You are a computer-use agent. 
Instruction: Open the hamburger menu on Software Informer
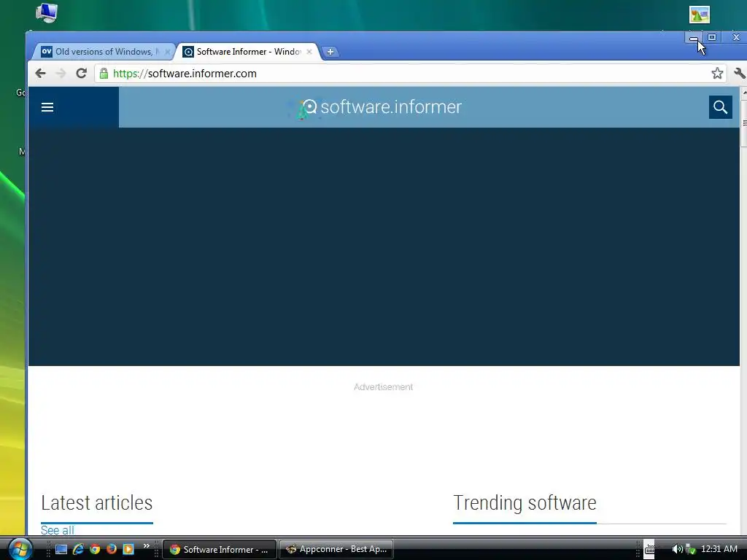pyautogui.click(x=47, y=107)
